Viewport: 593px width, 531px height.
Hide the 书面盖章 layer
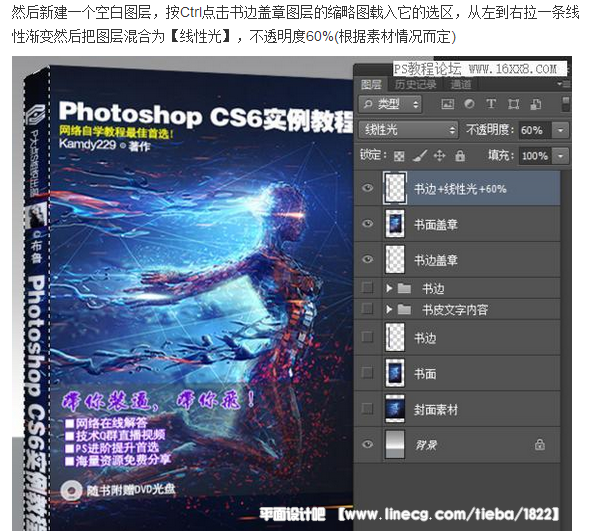pyautogui.click(x=368, y=224)
